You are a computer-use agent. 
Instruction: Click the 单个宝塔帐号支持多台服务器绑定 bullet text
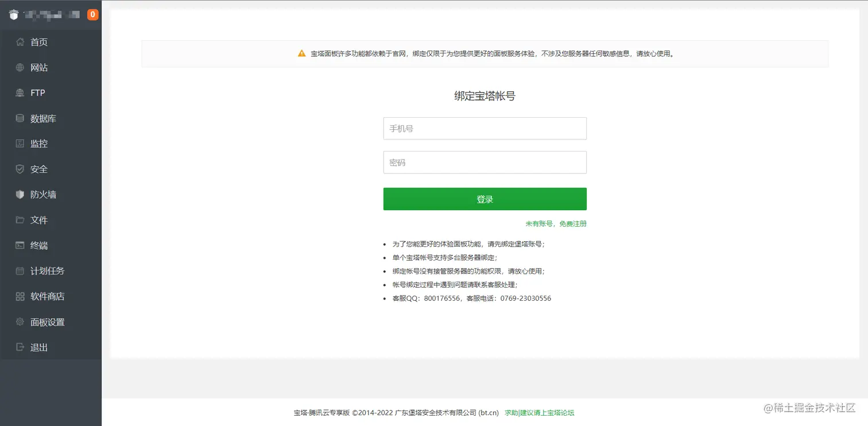tap(445, 258)
